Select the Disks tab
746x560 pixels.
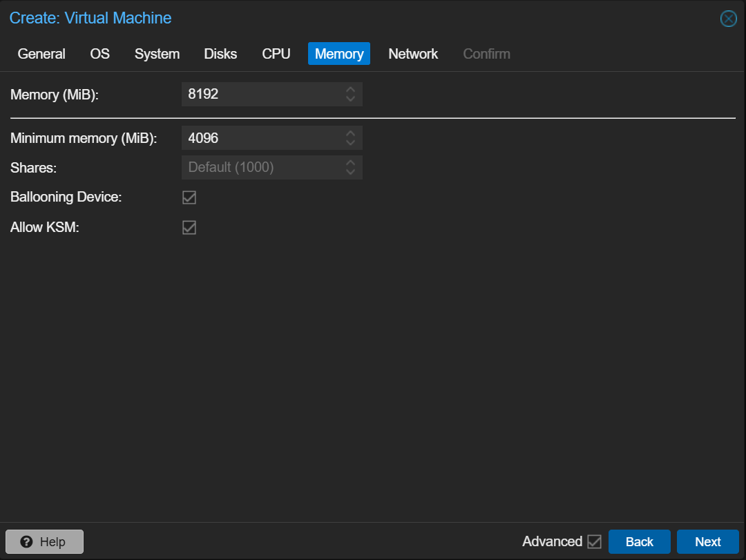[x=220, y=54]
